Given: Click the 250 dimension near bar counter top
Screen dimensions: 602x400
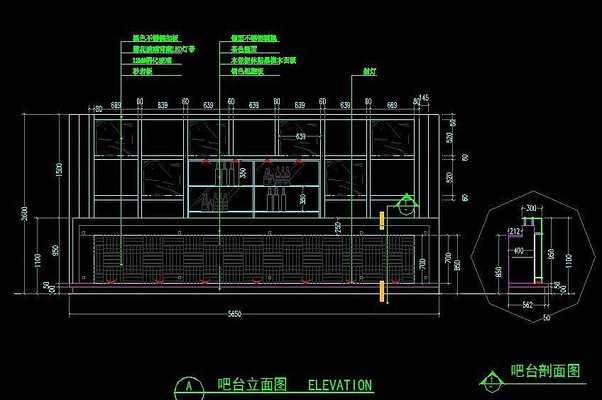Looking at the screenshot, I should pyautogui.click(x=337, y=229).
